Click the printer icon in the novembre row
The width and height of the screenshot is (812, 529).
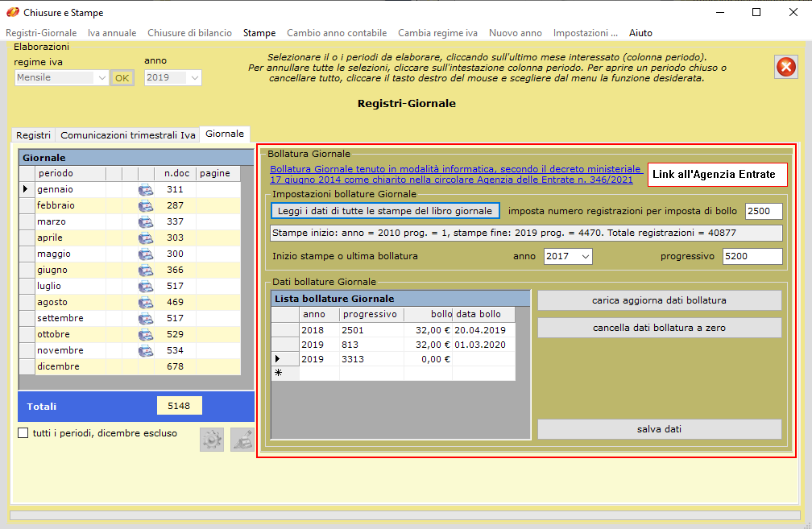[146, 350]
